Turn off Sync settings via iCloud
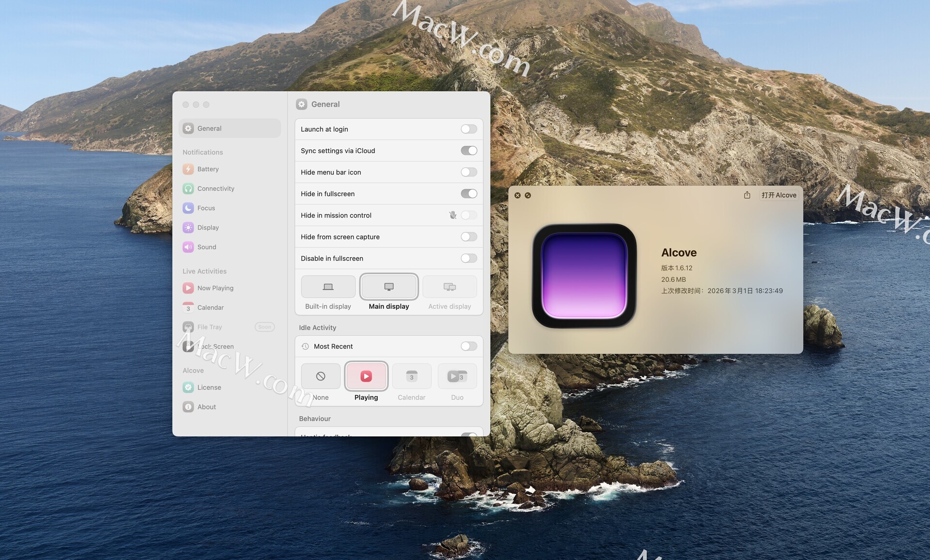The image size is (930, 560). click(468, 151)
